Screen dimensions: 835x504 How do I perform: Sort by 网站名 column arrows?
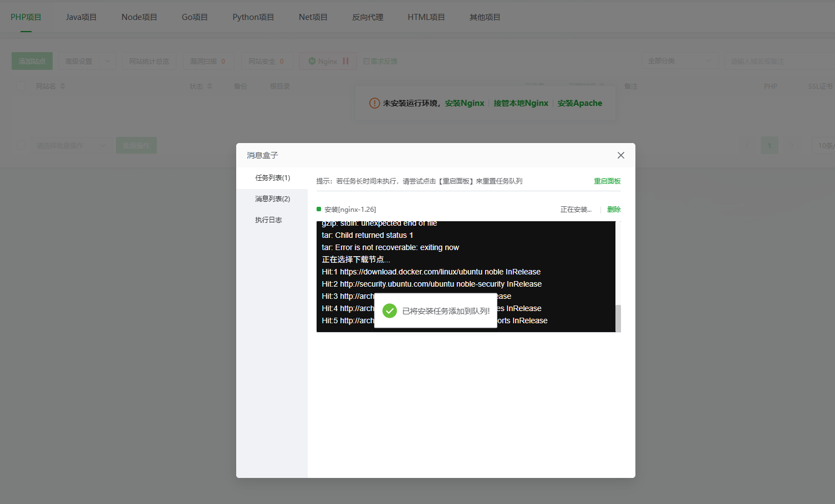(x=63, y=86)
